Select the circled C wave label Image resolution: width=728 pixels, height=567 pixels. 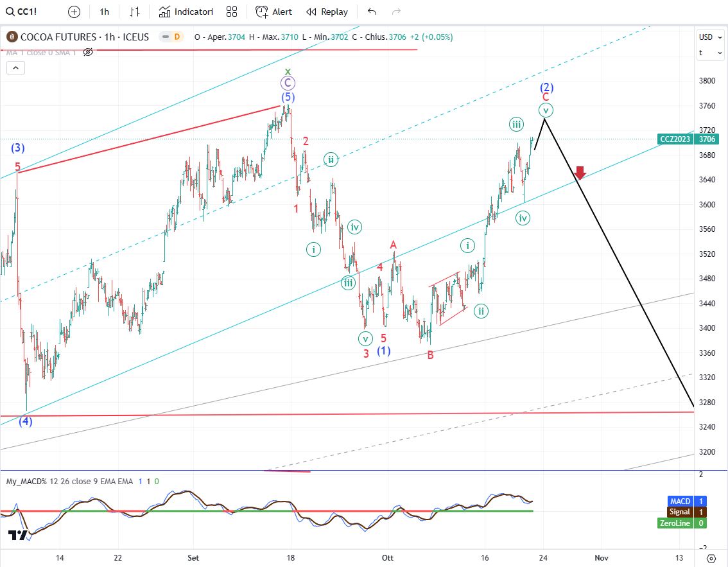288,83
